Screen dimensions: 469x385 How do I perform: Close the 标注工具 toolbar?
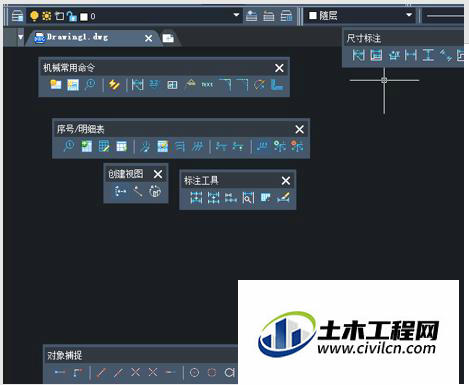point(286,181)
